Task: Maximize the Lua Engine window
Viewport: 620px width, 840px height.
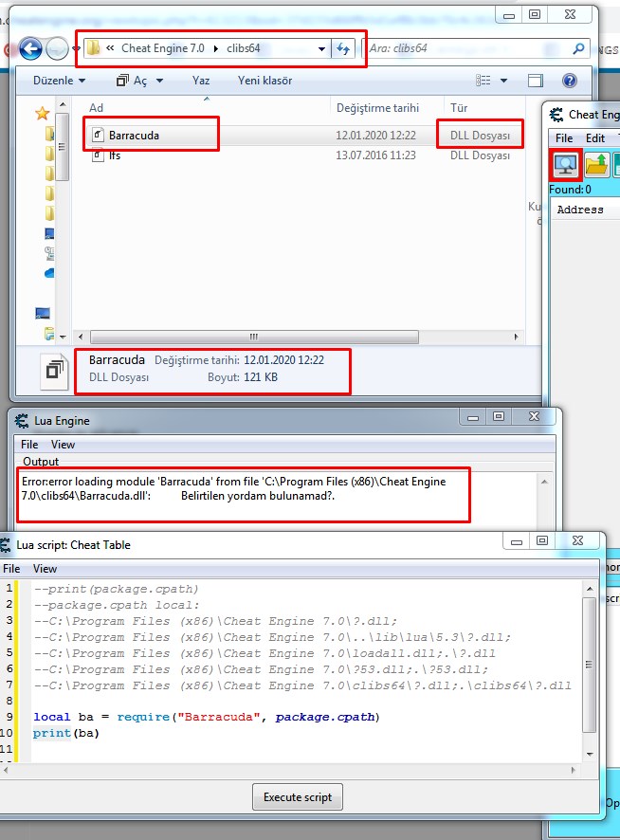Action: point(499,416)
